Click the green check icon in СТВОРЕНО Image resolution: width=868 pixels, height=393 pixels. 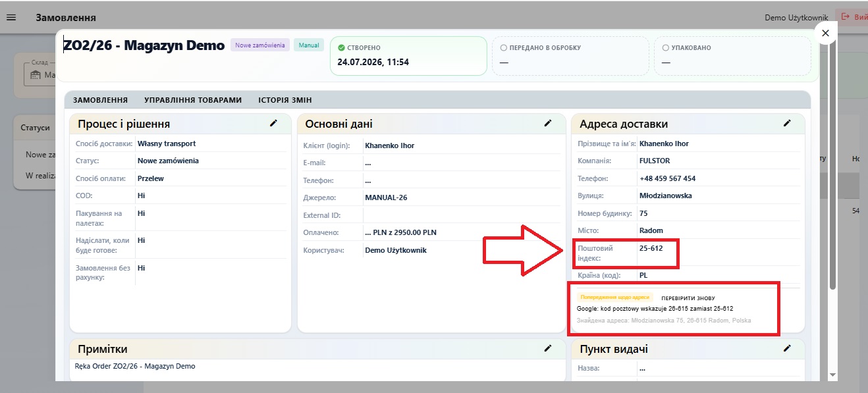tap(341, 48)
